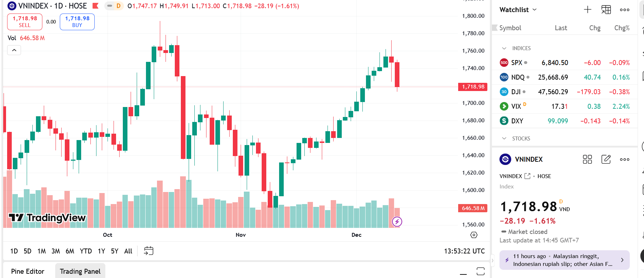The height and width of the screenshot is (278, 644).
Task: Open chart settings hexagon gear icon
Action: (474, 235)
